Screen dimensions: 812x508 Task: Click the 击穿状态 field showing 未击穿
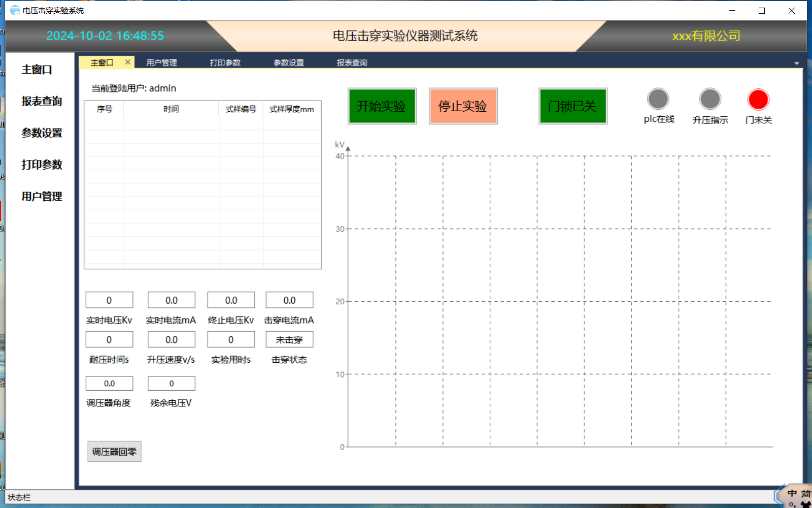(x=289, y=339)
